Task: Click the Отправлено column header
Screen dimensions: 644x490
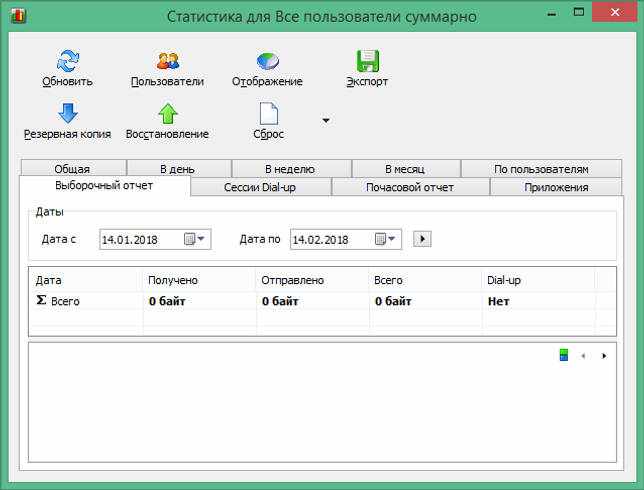Action: (x=312, y=280)
